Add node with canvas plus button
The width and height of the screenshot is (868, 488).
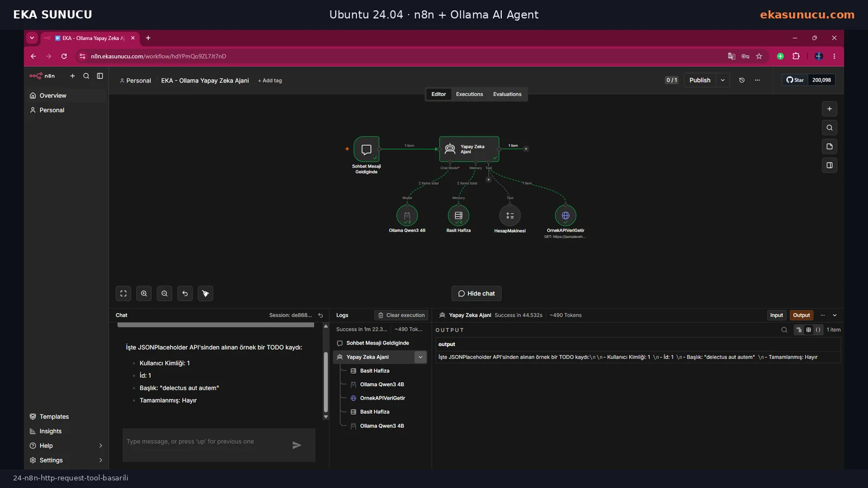(x=829, y=109)
